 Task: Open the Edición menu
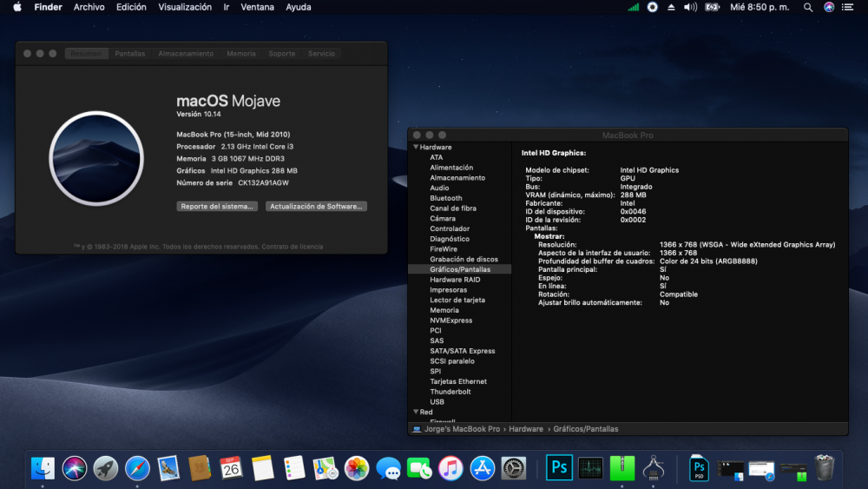(131, 7)
